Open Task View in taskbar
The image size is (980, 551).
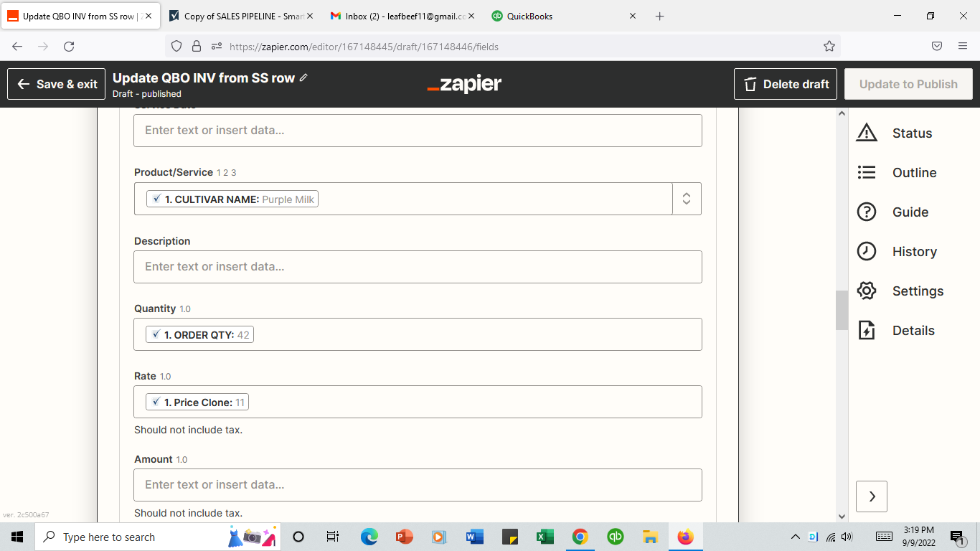[332, 537]
